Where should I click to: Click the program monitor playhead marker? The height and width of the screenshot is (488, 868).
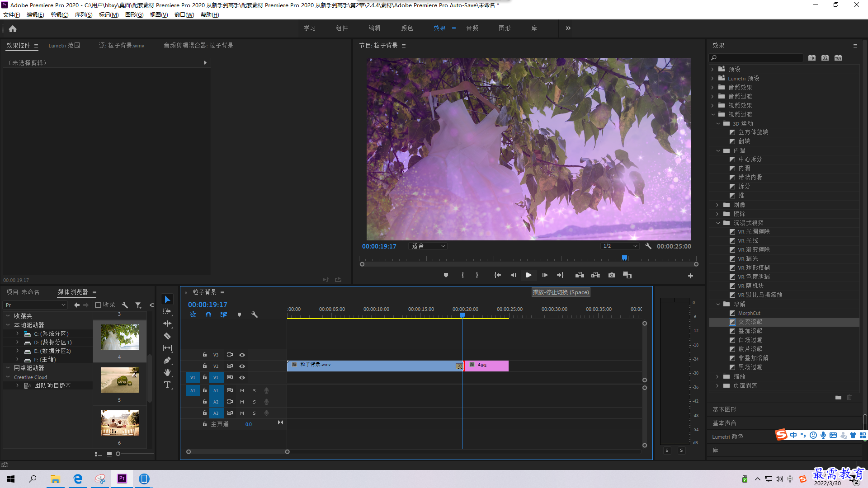624,258
